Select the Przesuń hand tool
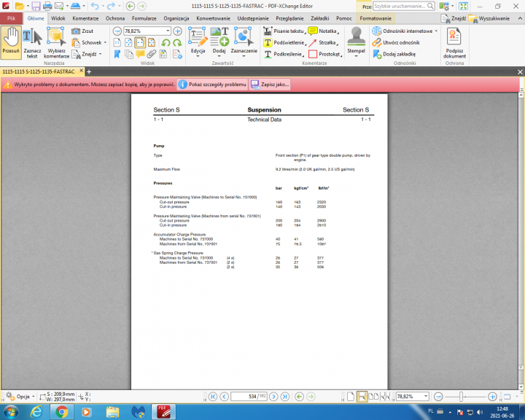 pyautogui.click(x=11, y=42)
